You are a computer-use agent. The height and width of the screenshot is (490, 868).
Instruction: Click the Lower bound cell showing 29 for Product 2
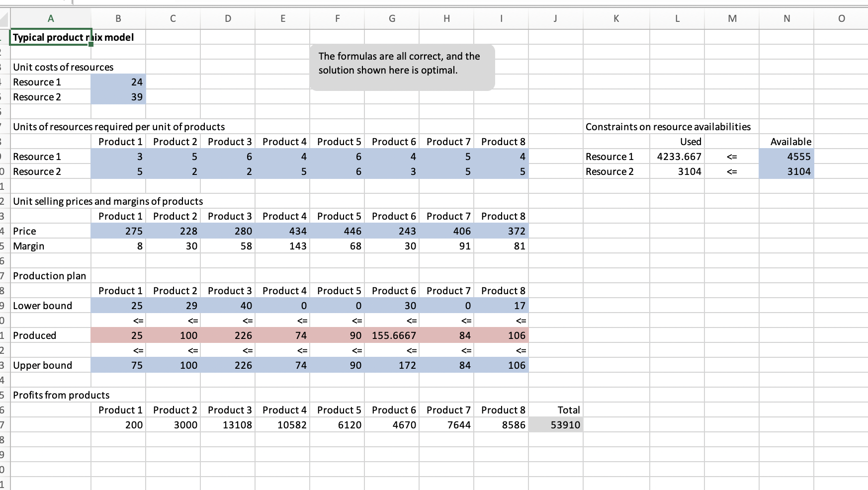pos(173,306)
